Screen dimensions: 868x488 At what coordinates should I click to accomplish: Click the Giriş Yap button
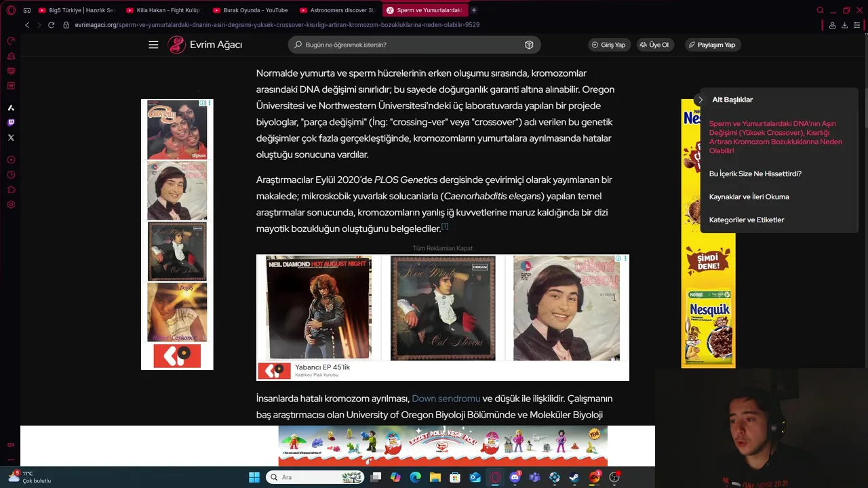(608, 45)
